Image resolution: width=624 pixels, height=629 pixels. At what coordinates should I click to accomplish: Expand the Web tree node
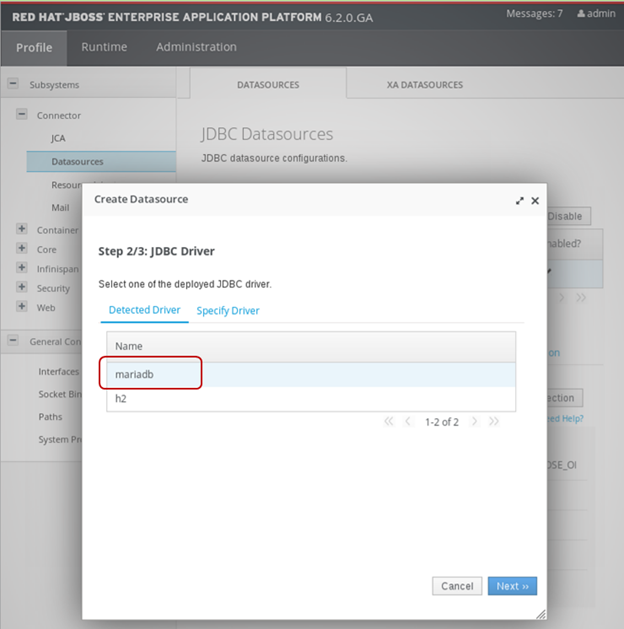click(x=22, y=307)
